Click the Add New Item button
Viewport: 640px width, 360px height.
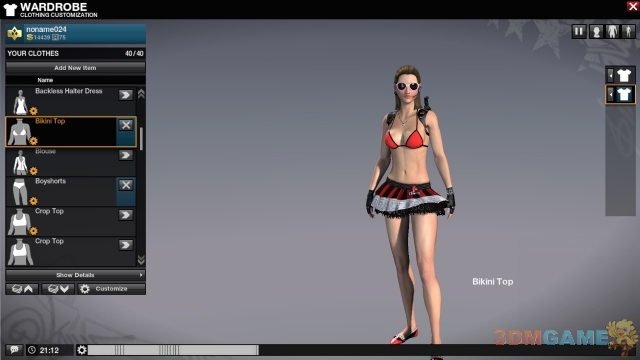tap(76, 68)
